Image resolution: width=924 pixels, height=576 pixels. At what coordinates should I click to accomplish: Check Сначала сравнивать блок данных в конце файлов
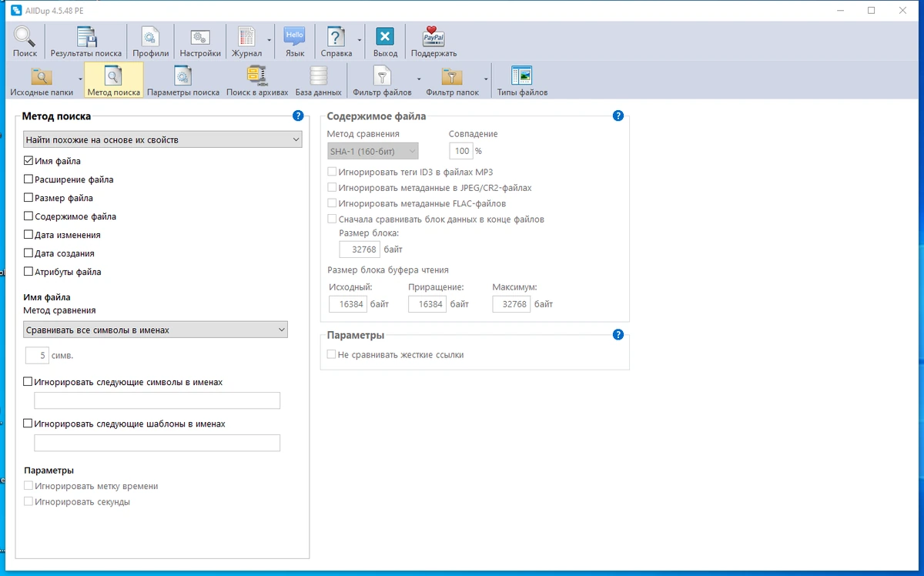pyautogui.click(x=332, y=219)
